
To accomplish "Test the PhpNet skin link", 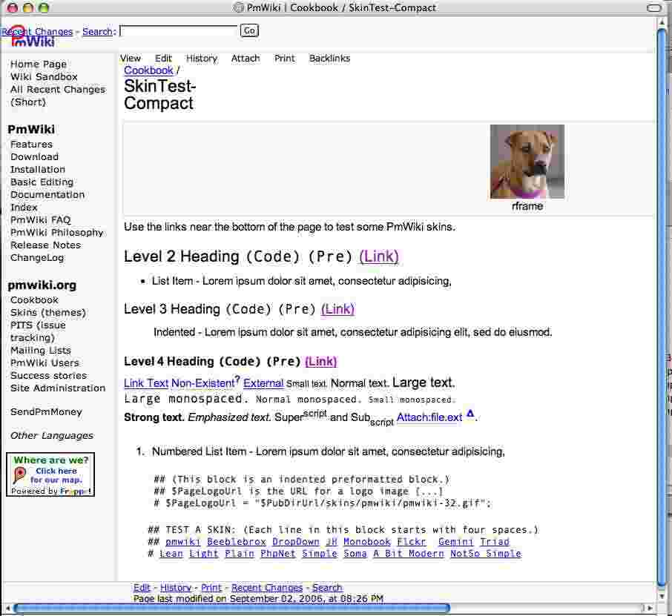I will [x=278, y=554].
